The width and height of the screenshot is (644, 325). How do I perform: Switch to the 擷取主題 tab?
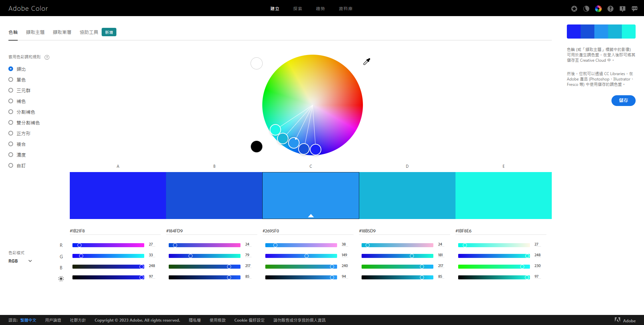click(35, 32)
